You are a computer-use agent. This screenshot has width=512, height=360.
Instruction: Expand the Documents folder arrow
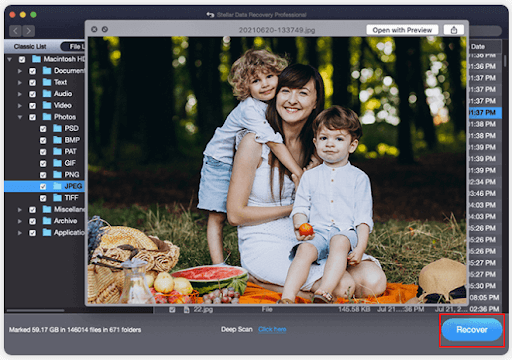(20, 71)
